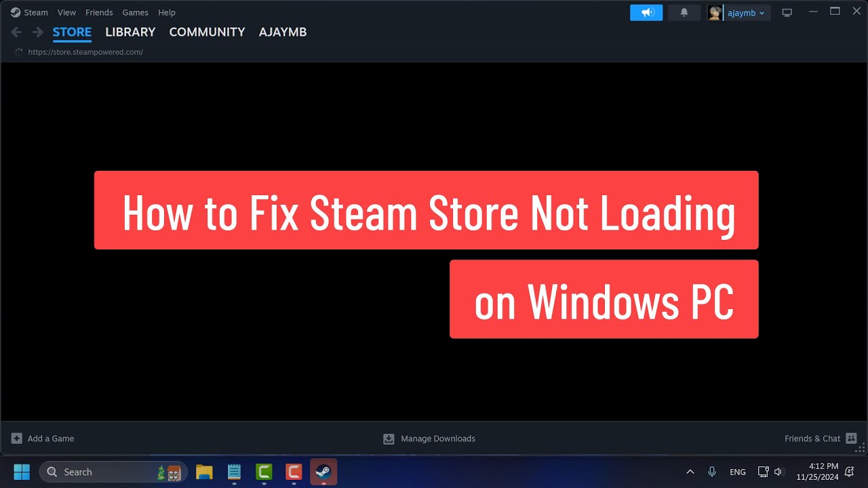This screenshot has width=868, height=488.
Task: Switch to the COMMUNITY tab
Action: point(207,32)
